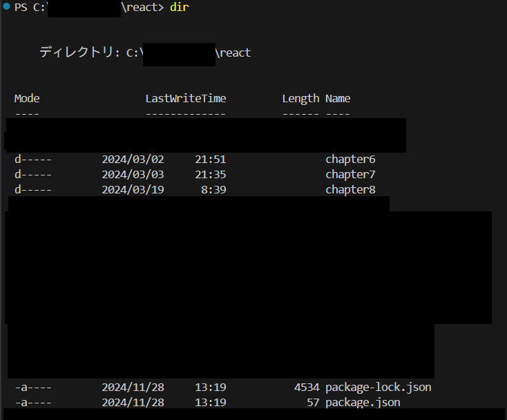507x420 pixels.
Task: Click the typed 'dir' command text
Action: point(179,7)
